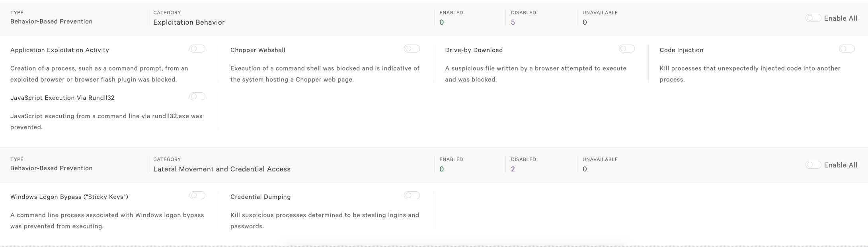Click the Chopper Webshell title

click(x=258, y=50)
